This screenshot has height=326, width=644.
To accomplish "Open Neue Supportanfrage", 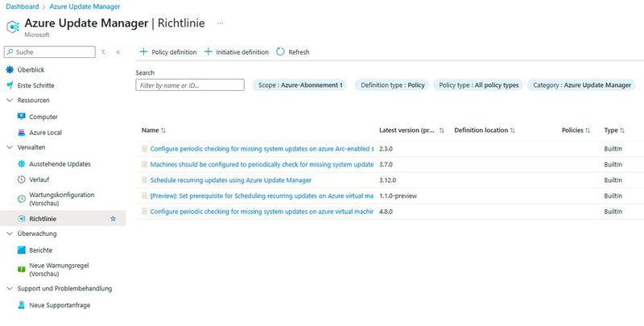I will (60, 305).
